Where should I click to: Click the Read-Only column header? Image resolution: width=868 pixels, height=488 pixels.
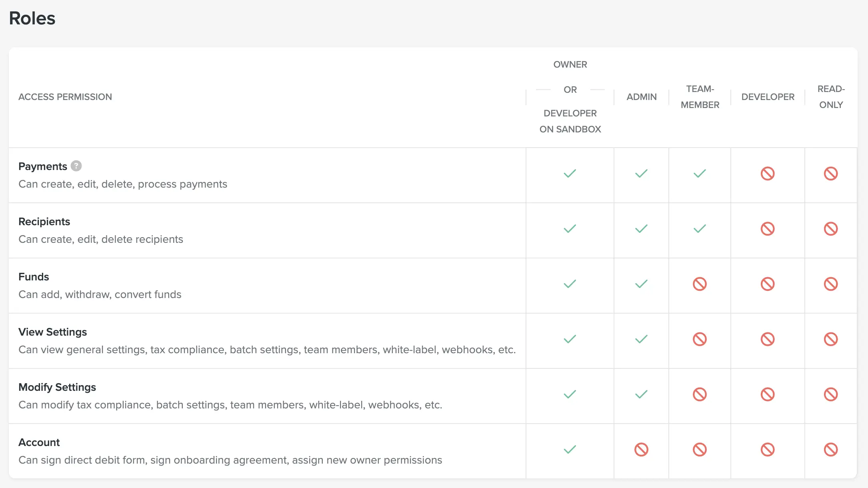pyautogui.click(x=831, y=97)
